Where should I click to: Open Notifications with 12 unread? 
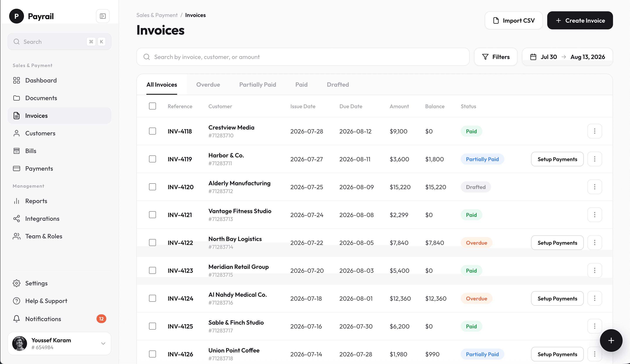pyautogui.click(x=59, y=319)
